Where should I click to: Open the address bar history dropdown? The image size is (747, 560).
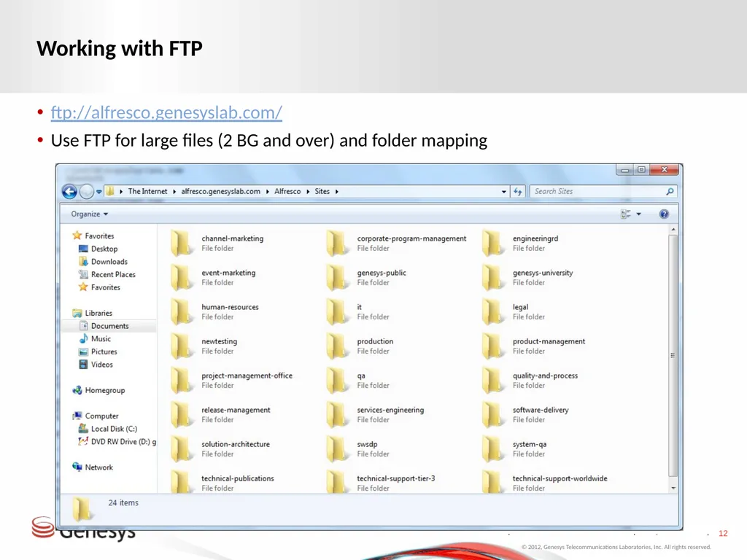[503, 192]
